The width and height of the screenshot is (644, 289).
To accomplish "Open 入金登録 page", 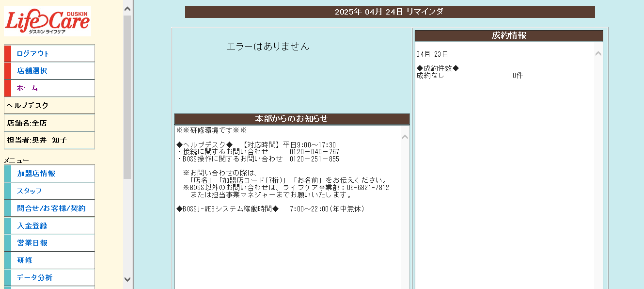I will pyautogui.click(x=49, y=226).
